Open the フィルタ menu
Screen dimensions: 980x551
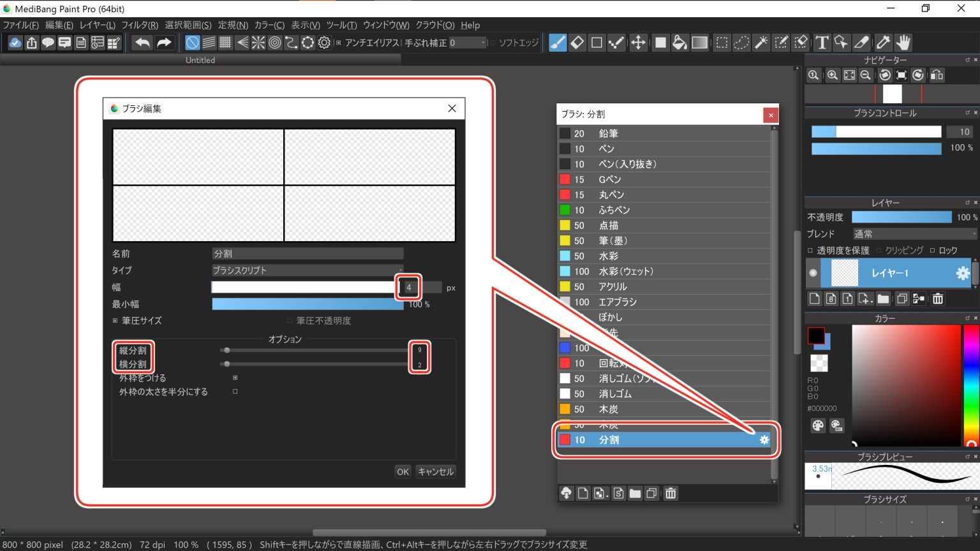tap(140, 25)
